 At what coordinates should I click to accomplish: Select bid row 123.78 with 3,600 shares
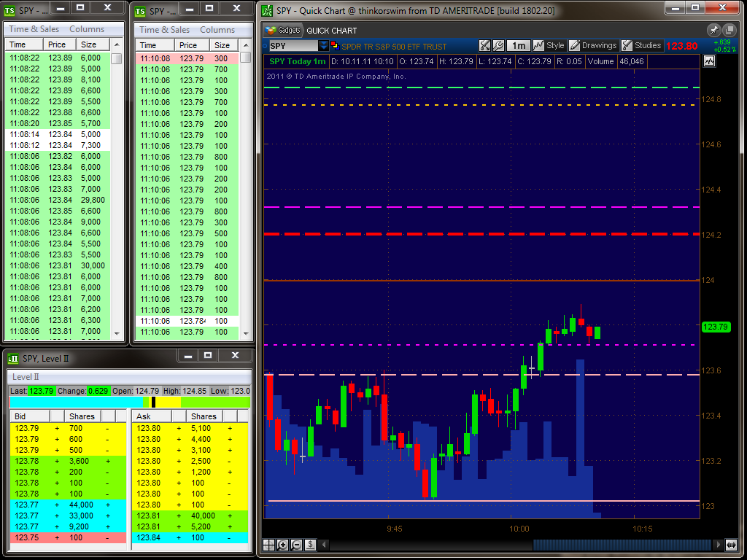pos(68,461)
